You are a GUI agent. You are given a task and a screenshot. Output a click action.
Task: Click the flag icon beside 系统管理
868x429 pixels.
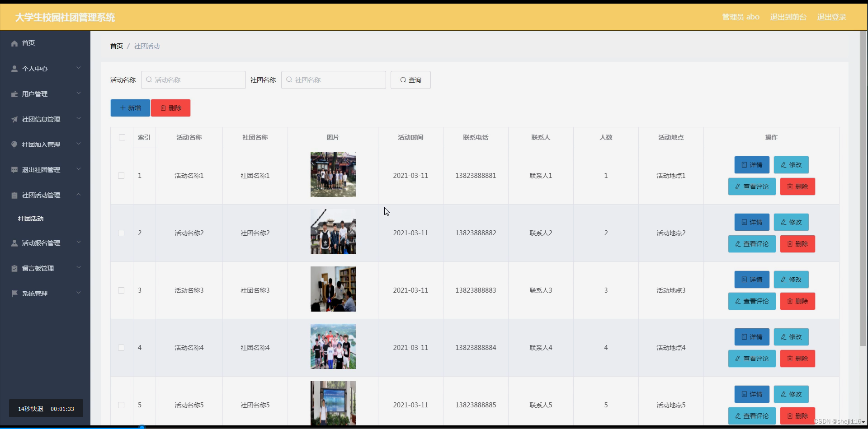pyautogui.click(x=14, y=294)
